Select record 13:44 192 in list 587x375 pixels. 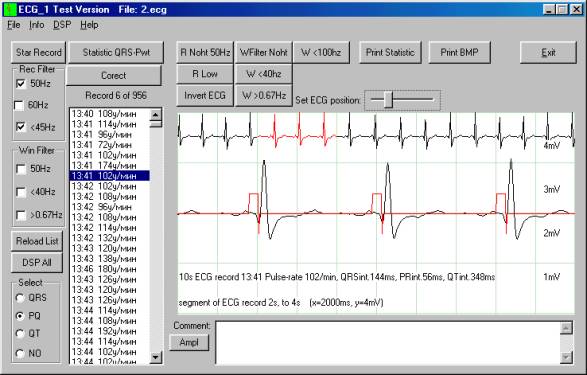tap(110, 331)
